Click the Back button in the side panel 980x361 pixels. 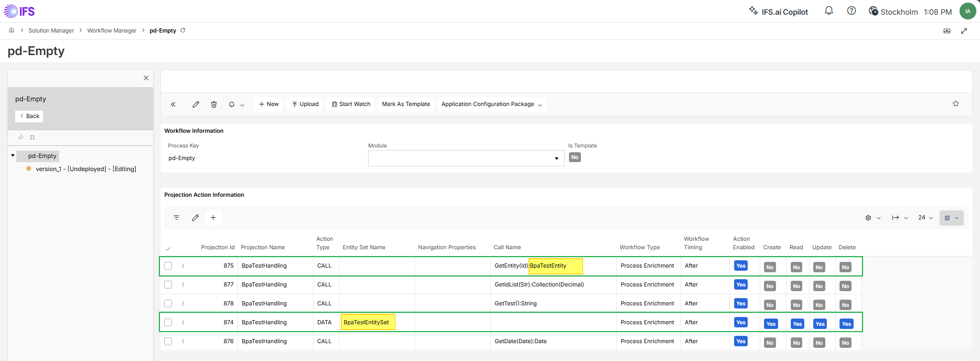coord(29,116)
